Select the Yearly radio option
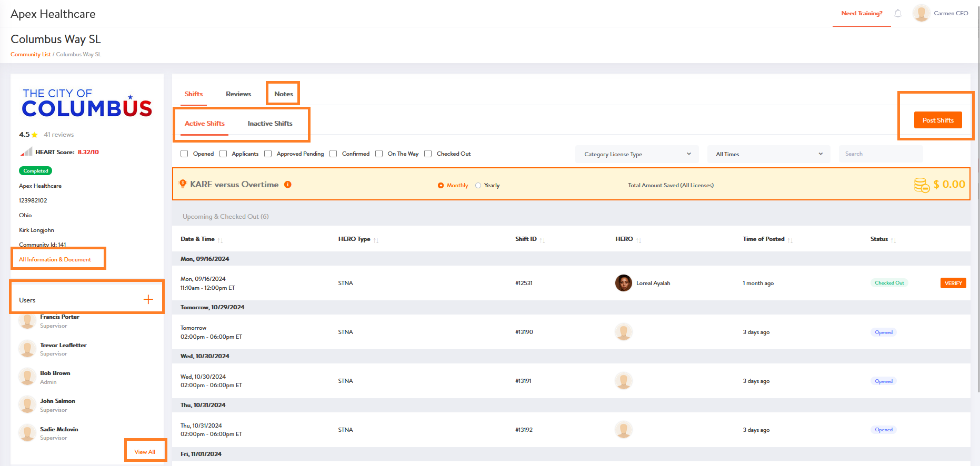The width and height of the screenshot is (980, 466). point(478,186)
